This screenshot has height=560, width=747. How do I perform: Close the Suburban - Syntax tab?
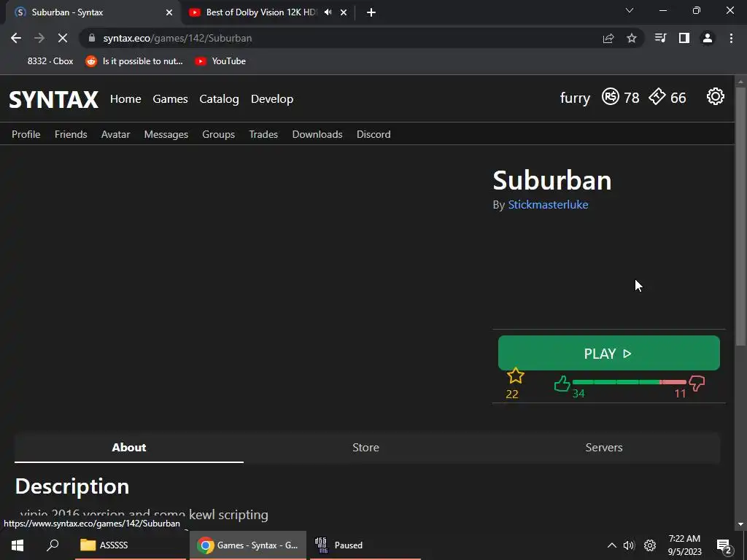click(x=169, y=12)
